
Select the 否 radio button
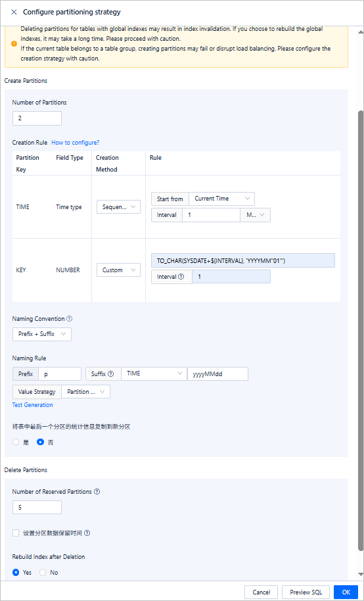(40, 442)
